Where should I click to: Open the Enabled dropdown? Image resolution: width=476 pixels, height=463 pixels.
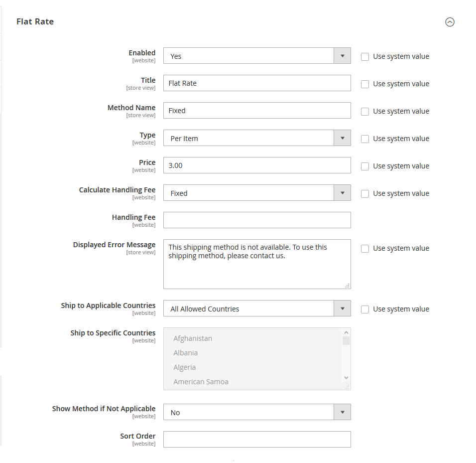342,55
